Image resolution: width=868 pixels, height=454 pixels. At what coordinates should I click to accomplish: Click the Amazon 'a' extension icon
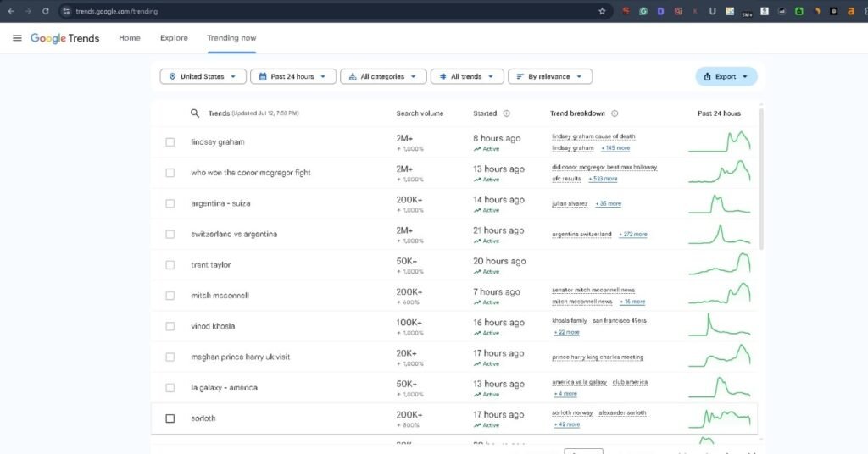point(851,11)
